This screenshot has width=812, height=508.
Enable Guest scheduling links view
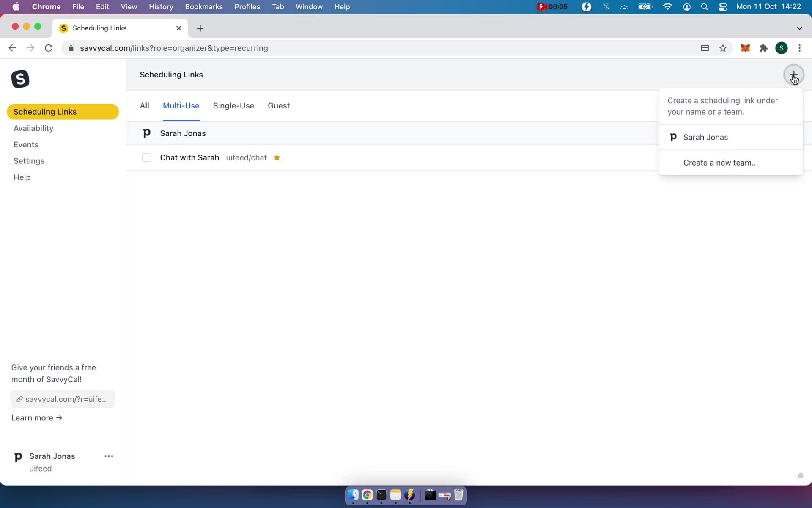click(x=279, y=105)
